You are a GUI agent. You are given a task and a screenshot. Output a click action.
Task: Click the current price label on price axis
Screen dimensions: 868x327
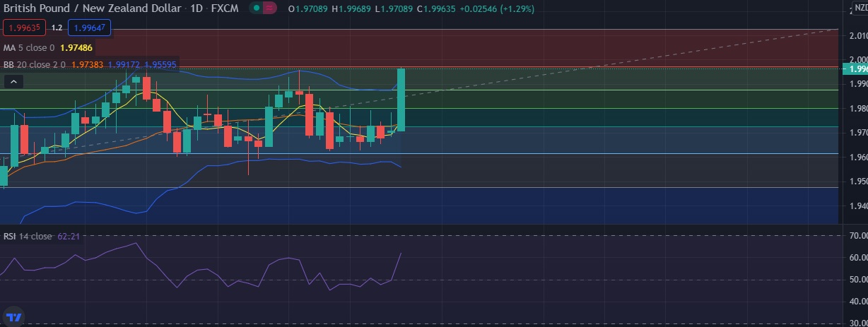pyautogui.click(x=855, y=69)
